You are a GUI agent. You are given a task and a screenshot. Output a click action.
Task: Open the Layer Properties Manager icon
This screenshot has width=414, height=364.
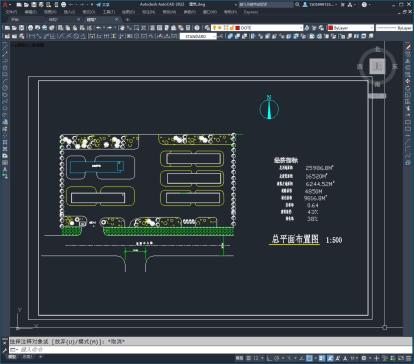(x=207, y=28)
